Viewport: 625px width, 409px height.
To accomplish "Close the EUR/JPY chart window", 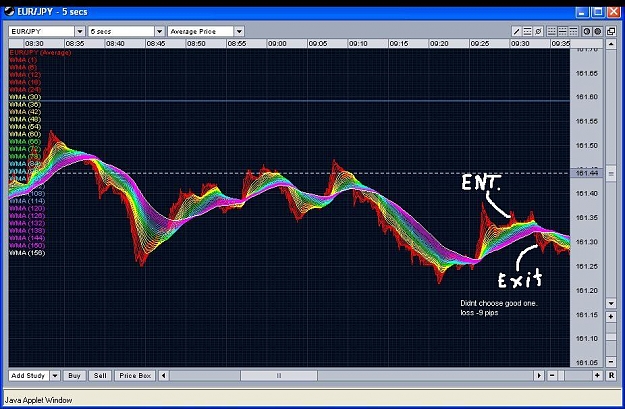I will click(x=613, y=12).
